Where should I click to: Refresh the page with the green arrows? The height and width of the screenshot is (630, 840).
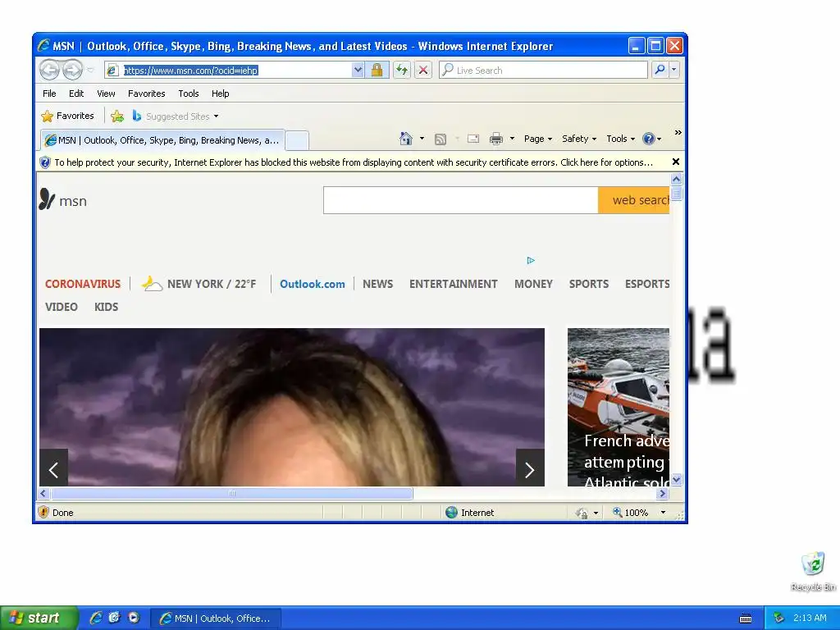(x=402, y=71)
